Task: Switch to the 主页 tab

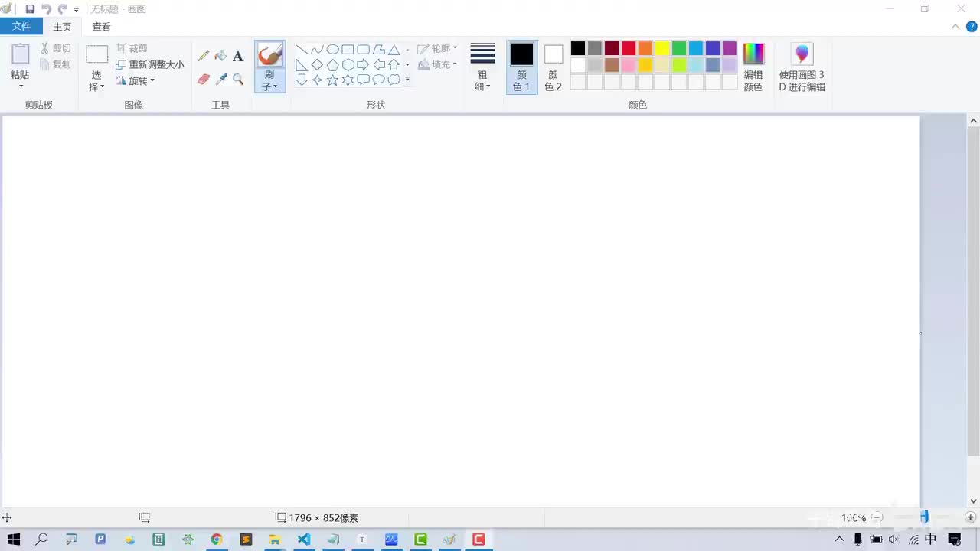Action: (62, 27)
